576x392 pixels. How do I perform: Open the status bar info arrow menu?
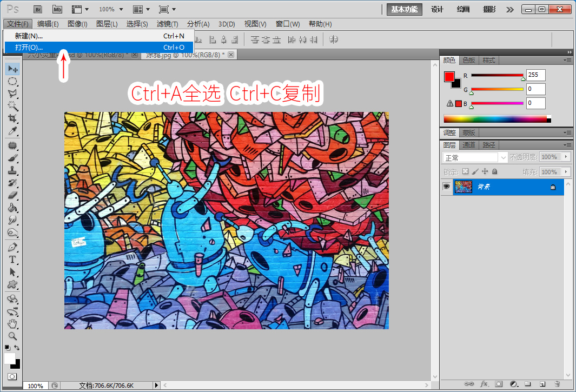click(x=156, y=385)
